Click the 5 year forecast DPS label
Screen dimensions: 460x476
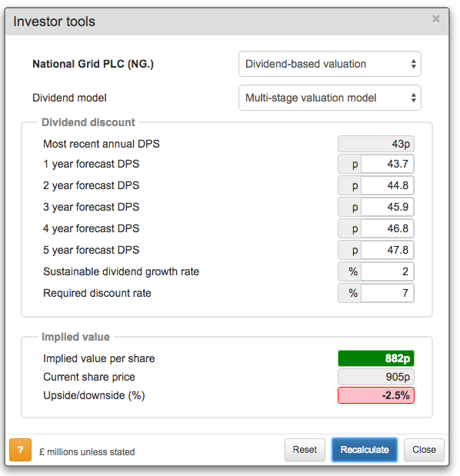pyautogui.click(x=91, y=250)
